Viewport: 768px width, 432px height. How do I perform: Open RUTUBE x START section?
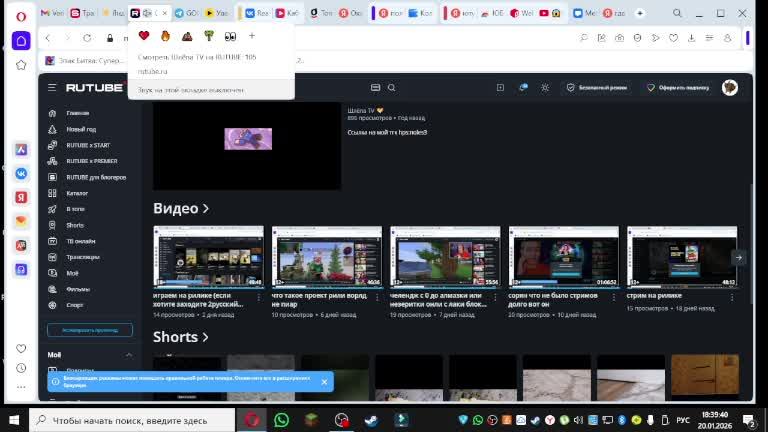pos(88,145)
